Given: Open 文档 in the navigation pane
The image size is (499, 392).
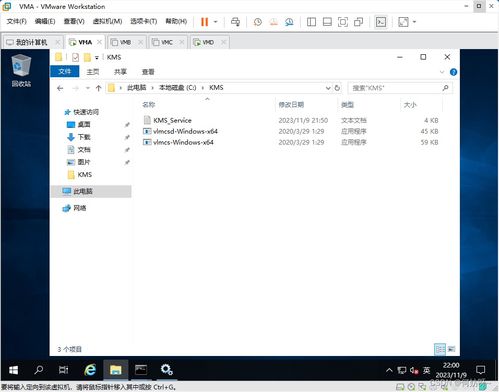Looking at the screenshot, I should tap(84, 150).
